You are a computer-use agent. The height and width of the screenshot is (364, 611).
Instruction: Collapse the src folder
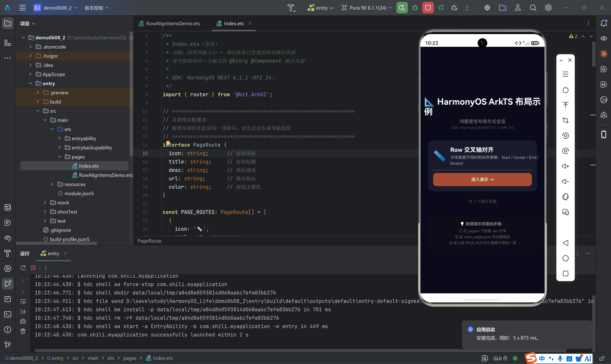click(x=38, y=111)
